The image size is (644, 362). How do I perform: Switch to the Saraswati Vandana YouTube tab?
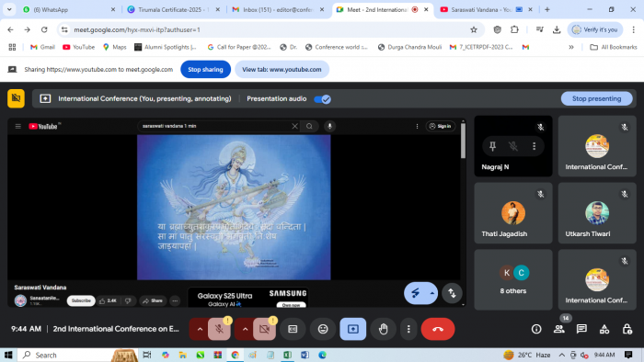(481, 9)
